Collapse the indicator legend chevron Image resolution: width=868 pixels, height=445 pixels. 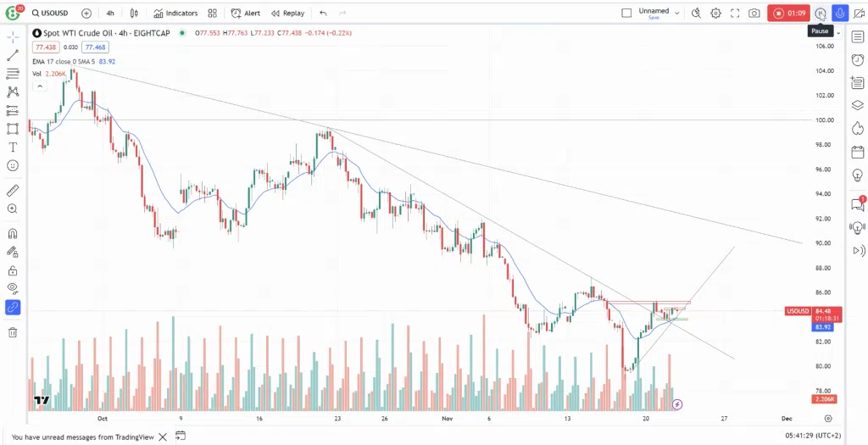tap(39, 86)
